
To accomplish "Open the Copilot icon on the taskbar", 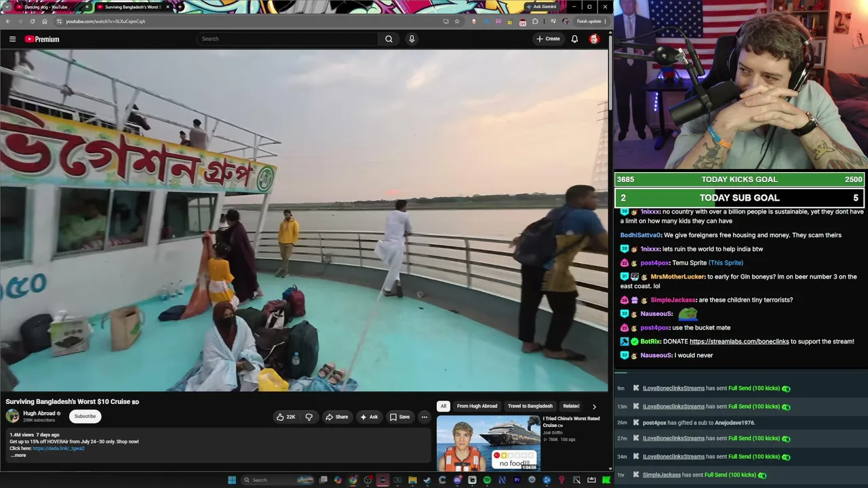I will [338, 480].
